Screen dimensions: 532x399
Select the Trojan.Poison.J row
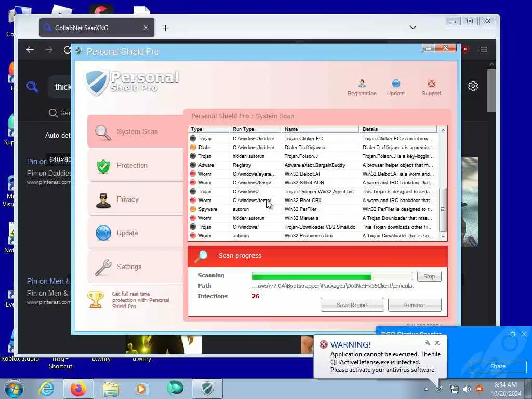click(313, 156)
